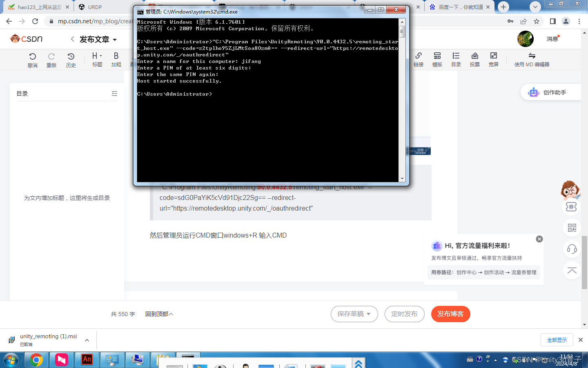Open the Windows Start button
This screenshot has height=368, width=588.
pos(11,360)
